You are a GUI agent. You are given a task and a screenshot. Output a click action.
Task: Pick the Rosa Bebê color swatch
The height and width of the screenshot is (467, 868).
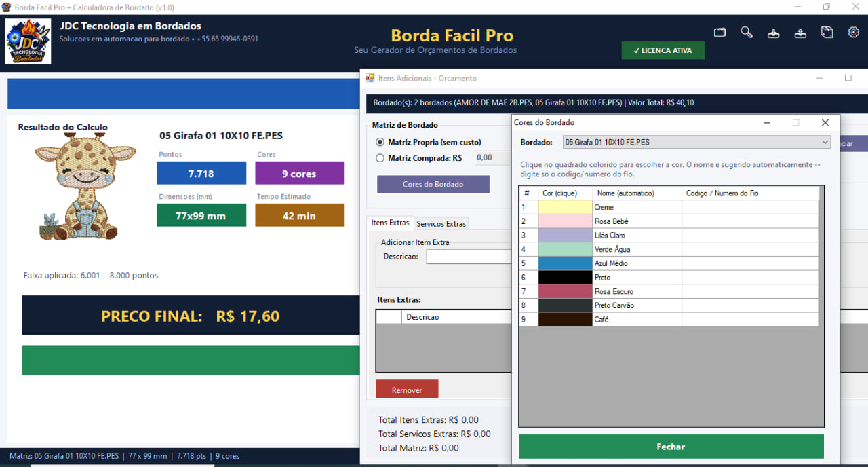[565, 221]
